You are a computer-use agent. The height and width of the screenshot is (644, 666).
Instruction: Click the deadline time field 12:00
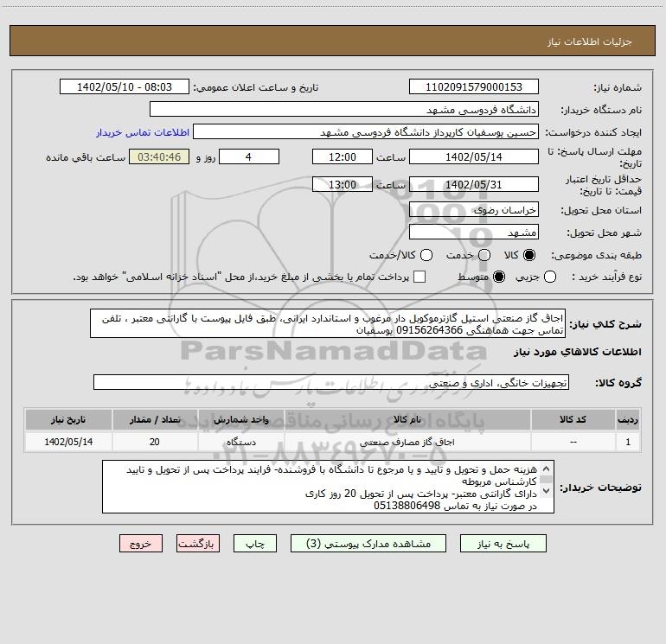(343, 156)
